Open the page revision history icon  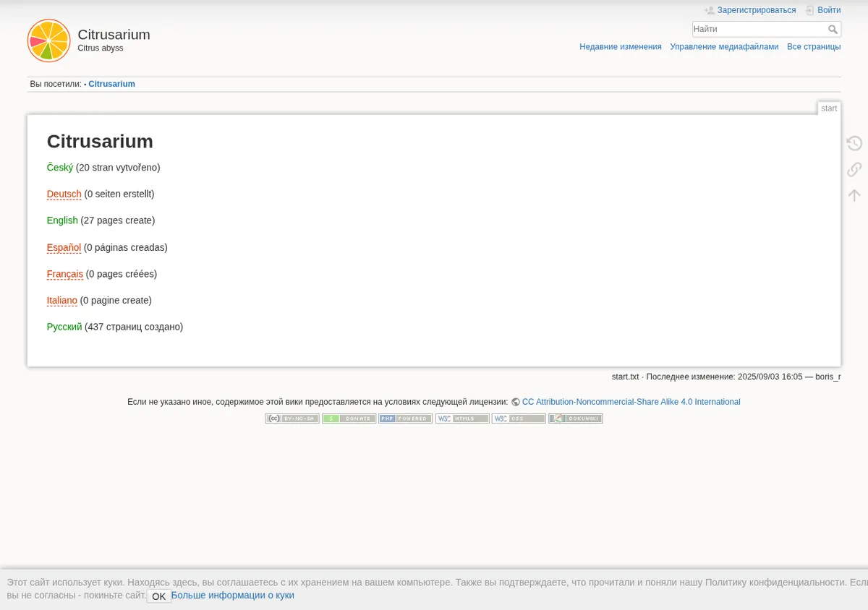854,143
